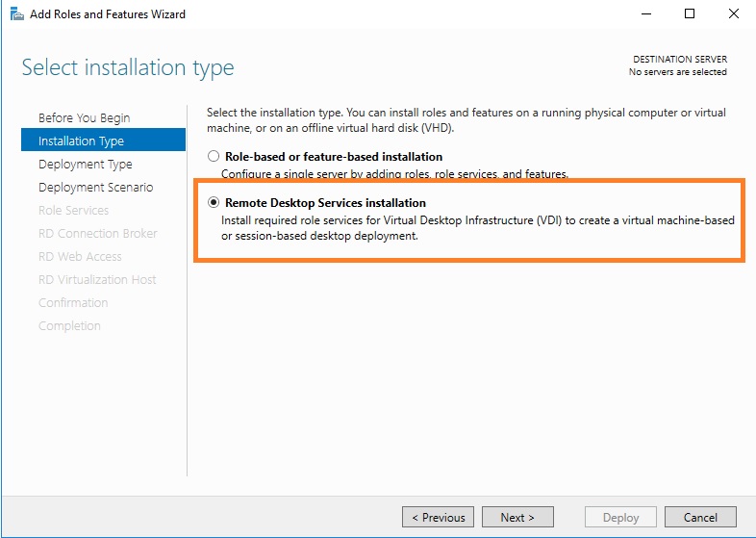Click 'Select the installation type' instruction text
756x538 pixels.
point(466,120)
